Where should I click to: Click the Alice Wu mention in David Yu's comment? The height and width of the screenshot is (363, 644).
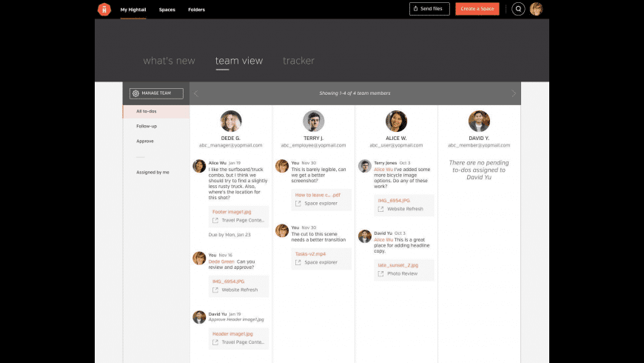(383, 240)
